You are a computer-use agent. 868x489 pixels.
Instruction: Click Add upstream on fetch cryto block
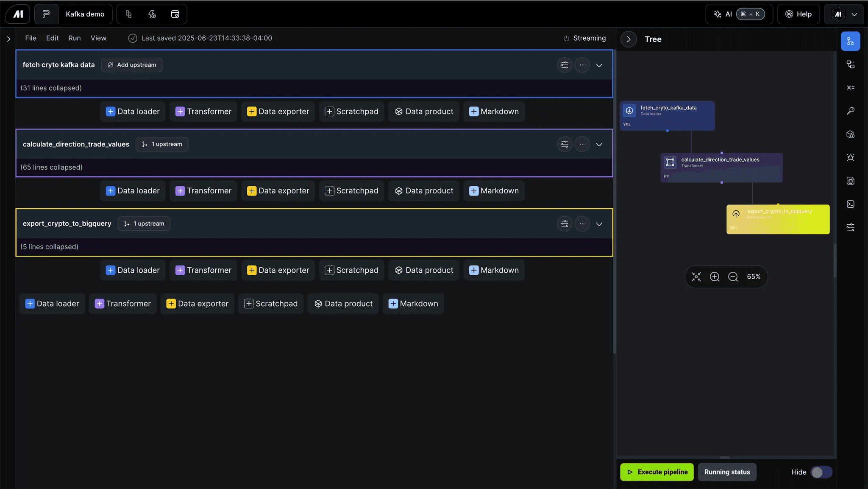[132, 65]
